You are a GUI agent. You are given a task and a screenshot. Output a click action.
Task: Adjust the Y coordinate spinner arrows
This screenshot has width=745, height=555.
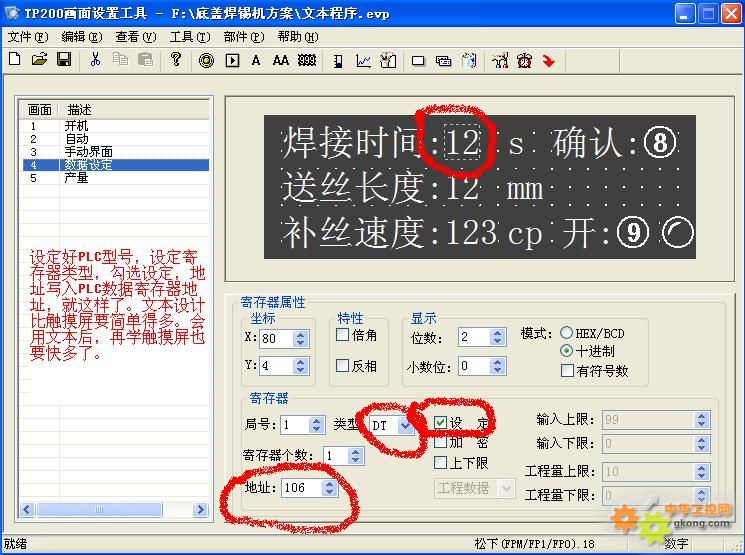(300, 365)
